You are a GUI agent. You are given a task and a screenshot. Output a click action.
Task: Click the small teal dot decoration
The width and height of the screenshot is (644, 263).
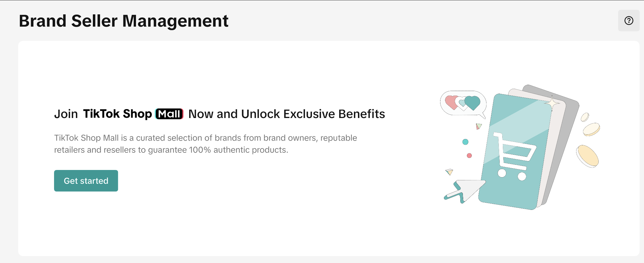click(x=465, y=142)
